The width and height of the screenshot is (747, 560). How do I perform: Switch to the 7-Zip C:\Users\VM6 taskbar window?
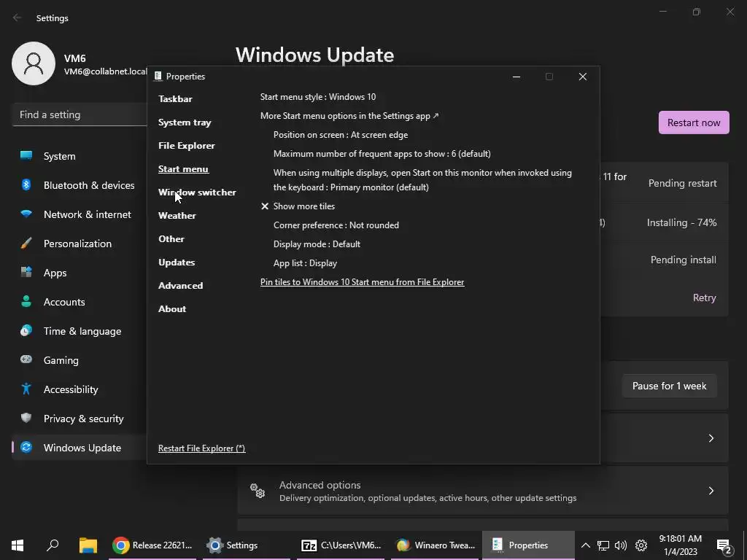[x=341, y=545]
